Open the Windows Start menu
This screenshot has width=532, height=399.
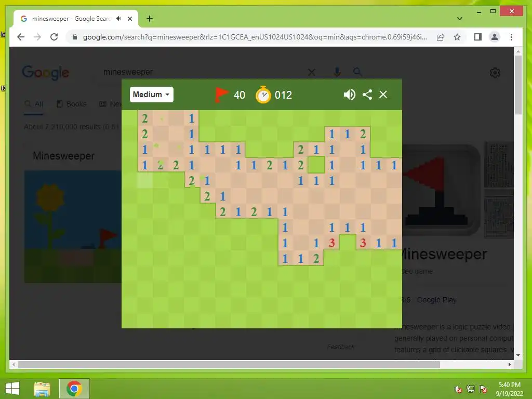[12, 389]
